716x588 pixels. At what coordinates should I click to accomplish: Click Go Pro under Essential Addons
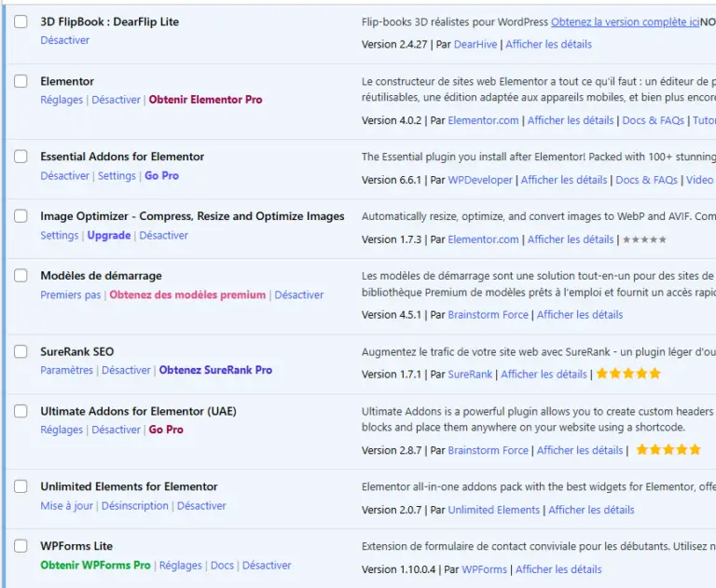(161, 176)
